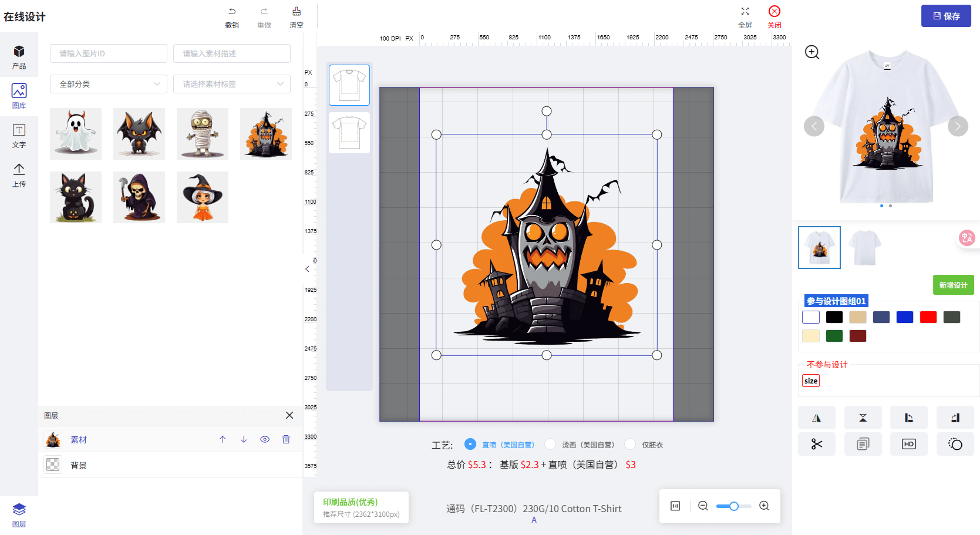The image size is (980, 535).
Task: Open the 请选择素材标签 tag dropdown
Action: click(x=232, y=84)
